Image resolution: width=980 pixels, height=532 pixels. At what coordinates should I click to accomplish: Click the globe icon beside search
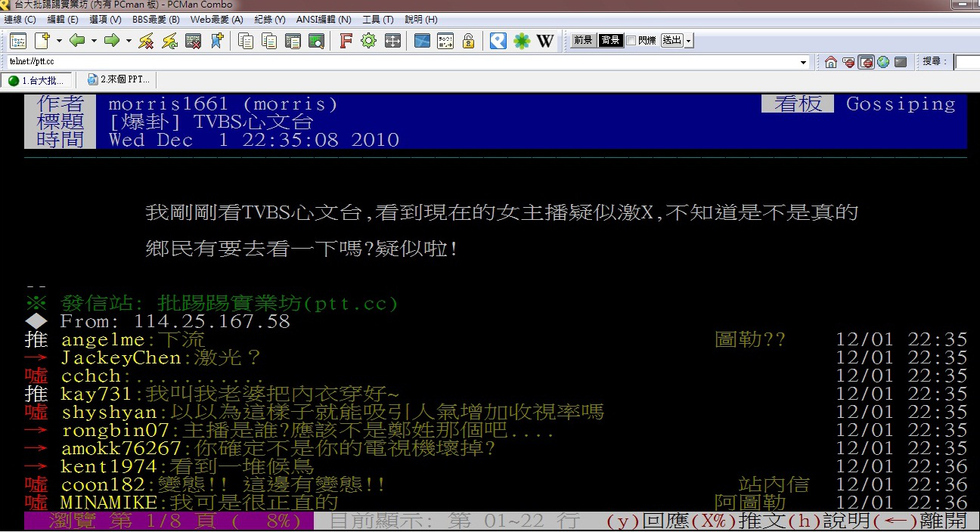[883, 62]
